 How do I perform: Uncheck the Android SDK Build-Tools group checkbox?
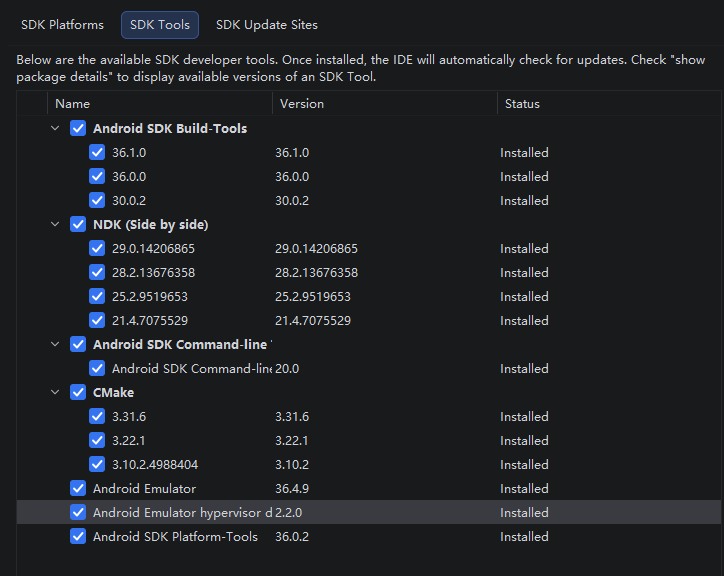78,128
